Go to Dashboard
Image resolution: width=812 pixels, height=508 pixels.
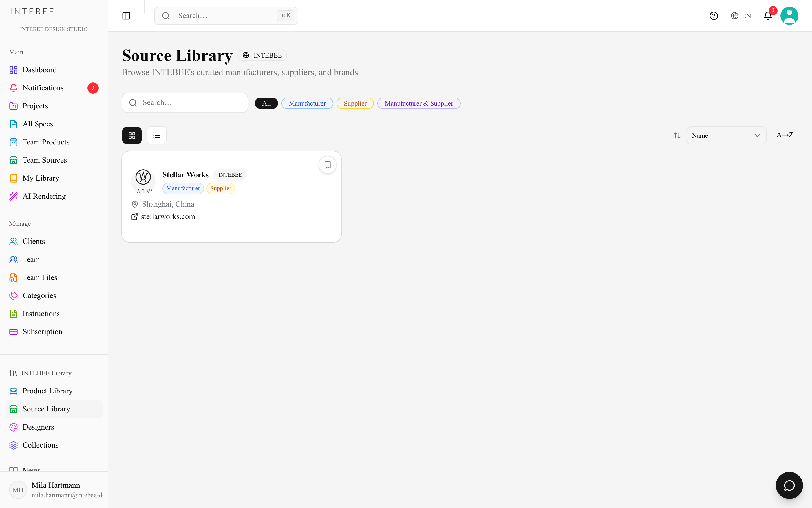(x=54, y=70)
